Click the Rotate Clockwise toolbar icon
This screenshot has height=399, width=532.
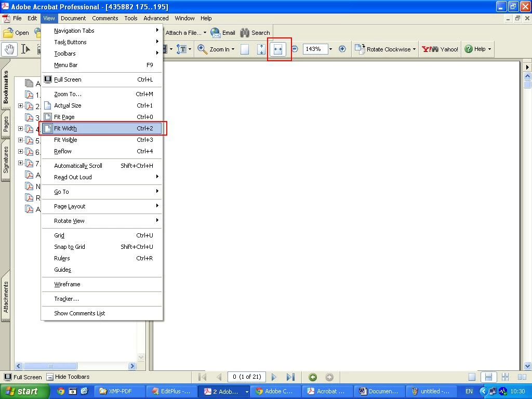click(360, 49)
